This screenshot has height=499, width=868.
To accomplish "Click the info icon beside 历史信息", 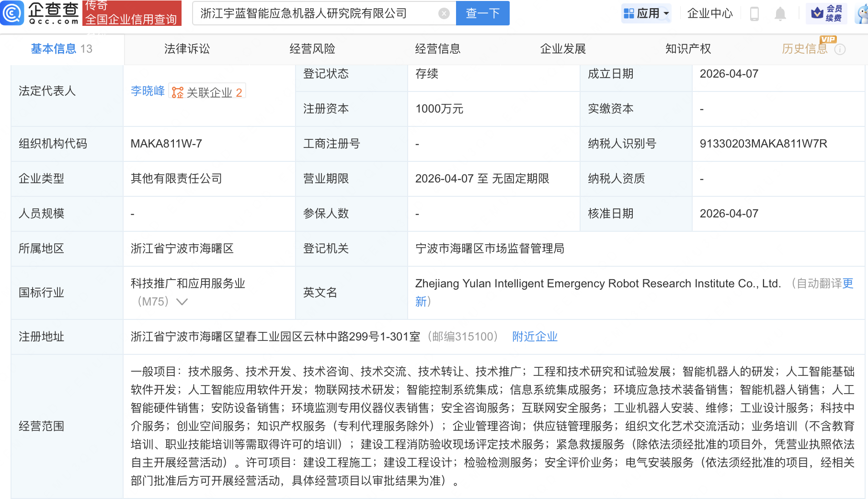I will (840, 49).
